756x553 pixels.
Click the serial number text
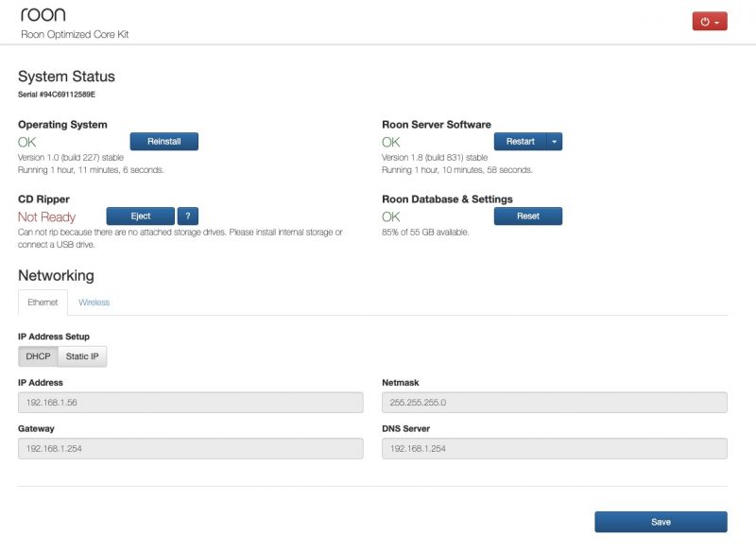(57, 95)
